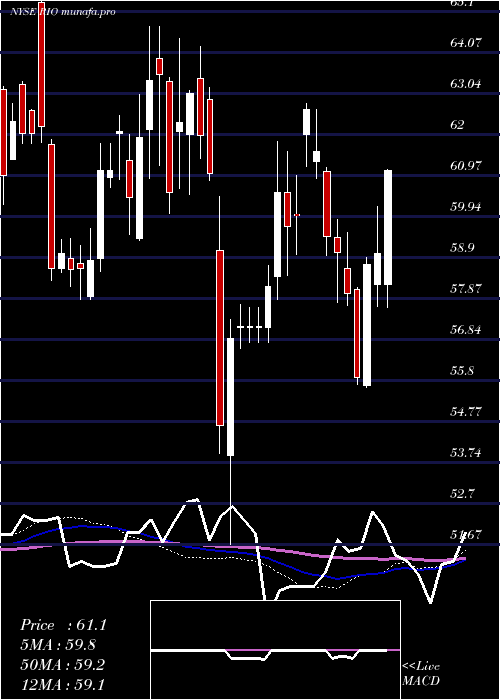Select the 57.87 price axis label
The height and width of the screenshot is (700, 500).
click(466, 289)
